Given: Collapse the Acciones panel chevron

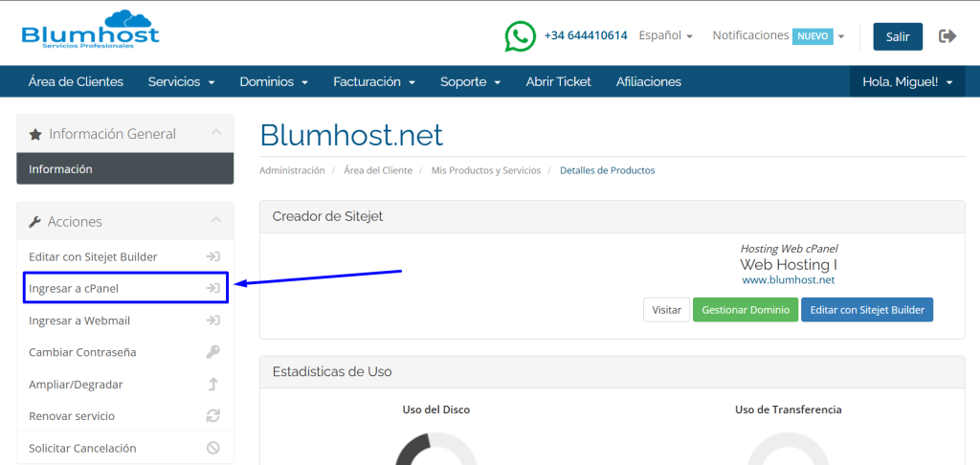Looking at the screenshot, I should tap(216, 220).
